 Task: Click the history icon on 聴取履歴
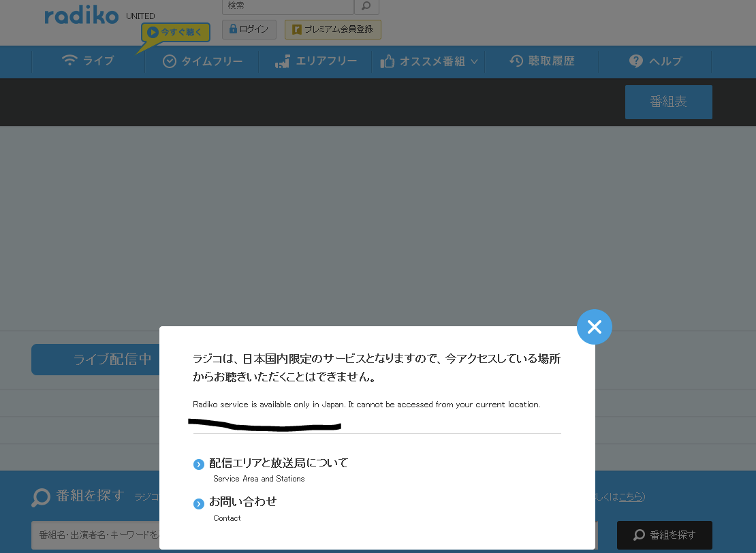516,61
